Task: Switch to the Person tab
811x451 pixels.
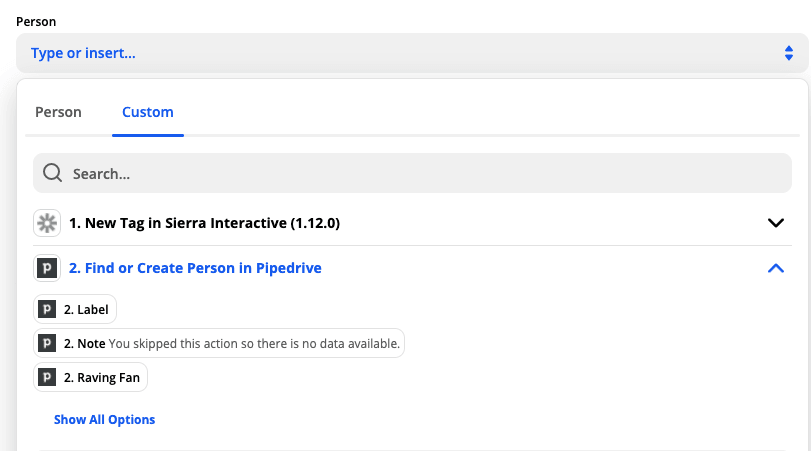Action: coord(58,112)
